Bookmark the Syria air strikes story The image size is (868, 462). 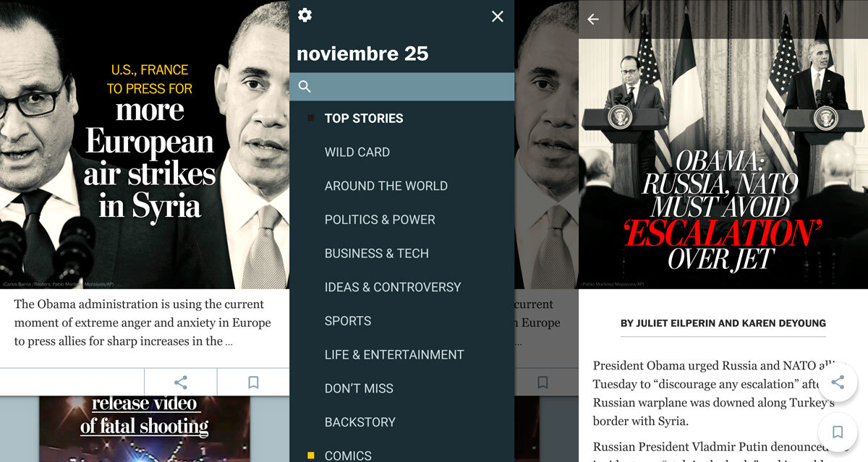coord(253,382)
